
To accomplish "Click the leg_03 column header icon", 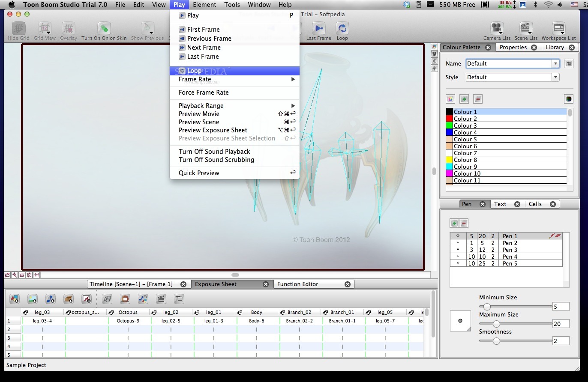I will point(25,312).
